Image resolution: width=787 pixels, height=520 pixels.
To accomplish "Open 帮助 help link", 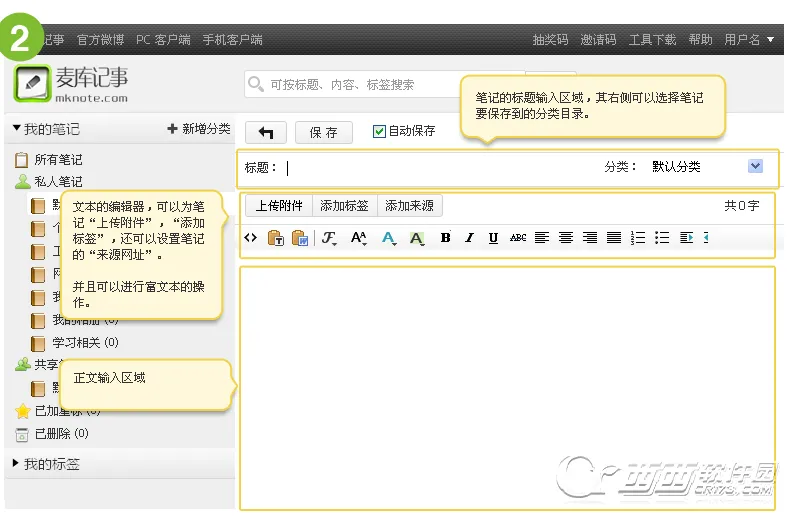I will coord(700,40).
